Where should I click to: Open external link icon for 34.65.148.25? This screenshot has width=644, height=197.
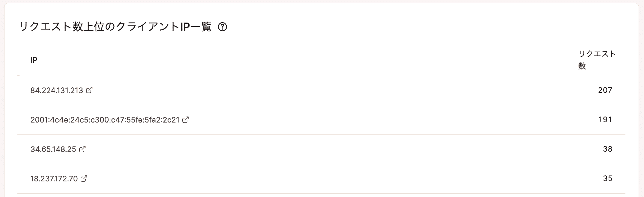click(x=82, y=149)
